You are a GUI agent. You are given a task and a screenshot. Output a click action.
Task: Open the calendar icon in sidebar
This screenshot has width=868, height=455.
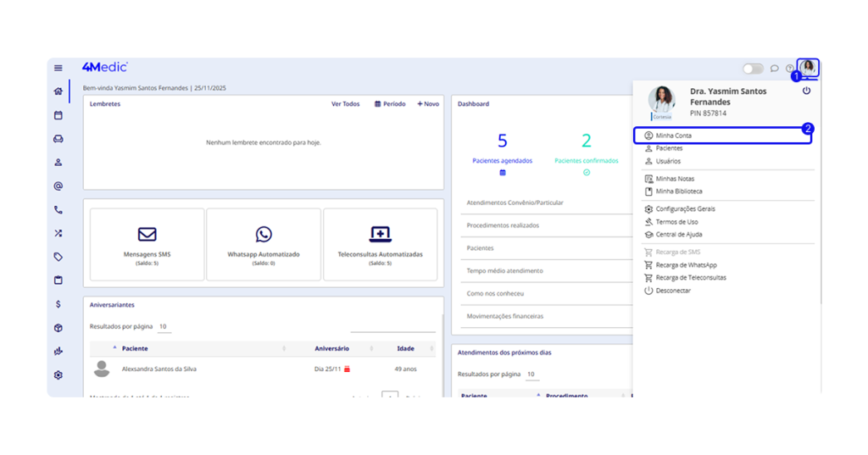point(58,115)
